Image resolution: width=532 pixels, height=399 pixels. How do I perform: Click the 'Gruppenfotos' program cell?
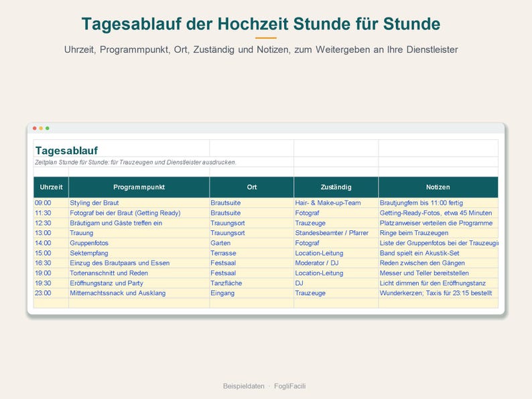[139, 243]
